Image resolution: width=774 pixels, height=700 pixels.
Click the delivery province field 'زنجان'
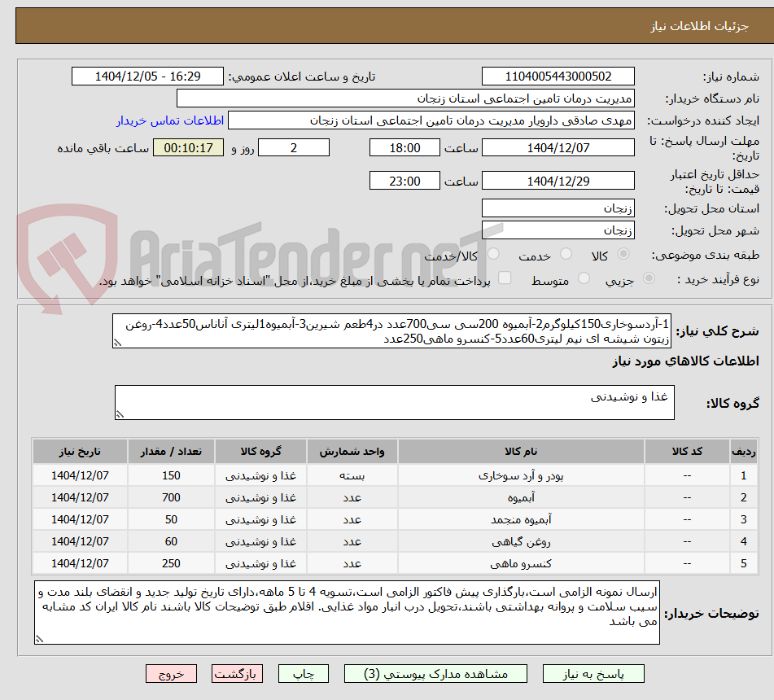click(558, 208)
